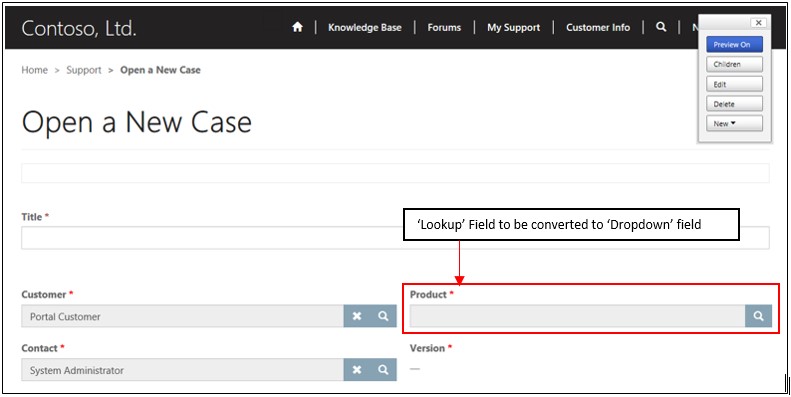The image size is (791, 397).
Task: Click the Edit button in edit panel
Action: coord(734,84)
